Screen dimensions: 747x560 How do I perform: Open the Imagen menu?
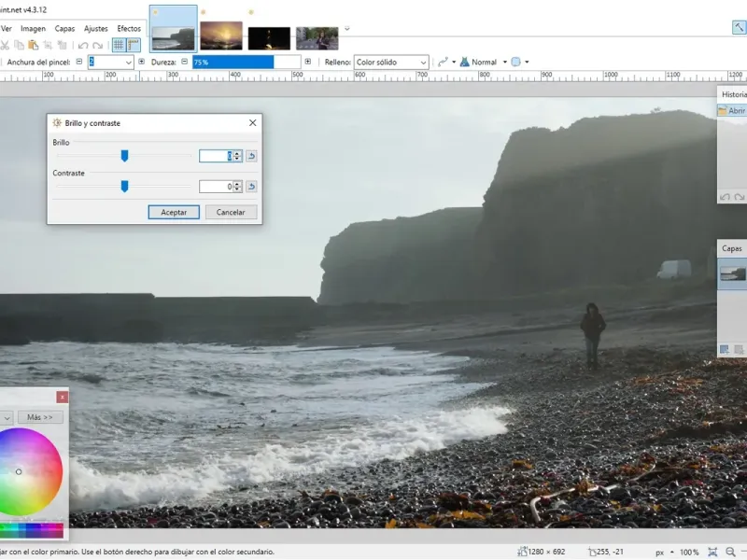click(x=33, y=29)
